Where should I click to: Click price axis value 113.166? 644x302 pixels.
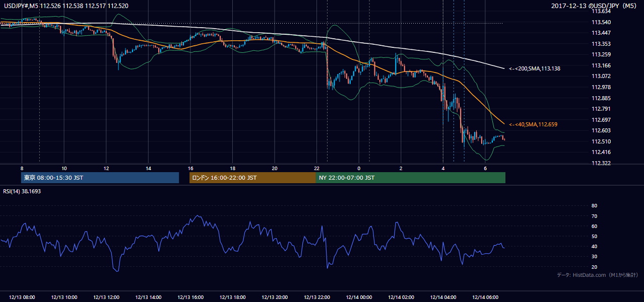600,65
